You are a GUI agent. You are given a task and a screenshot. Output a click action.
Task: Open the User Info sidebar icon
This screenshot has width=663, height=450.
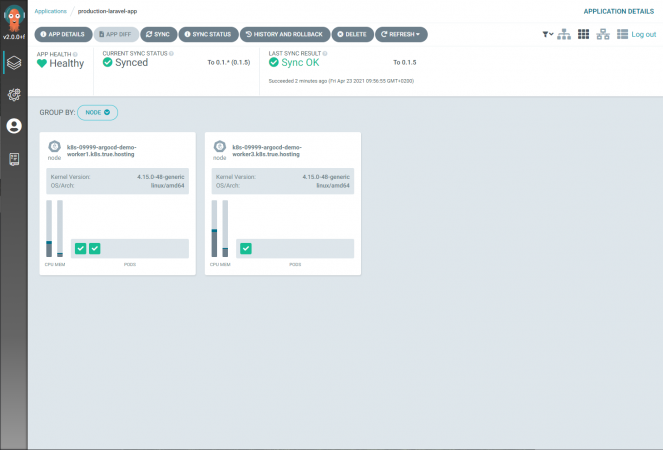(x=14, y=126)
